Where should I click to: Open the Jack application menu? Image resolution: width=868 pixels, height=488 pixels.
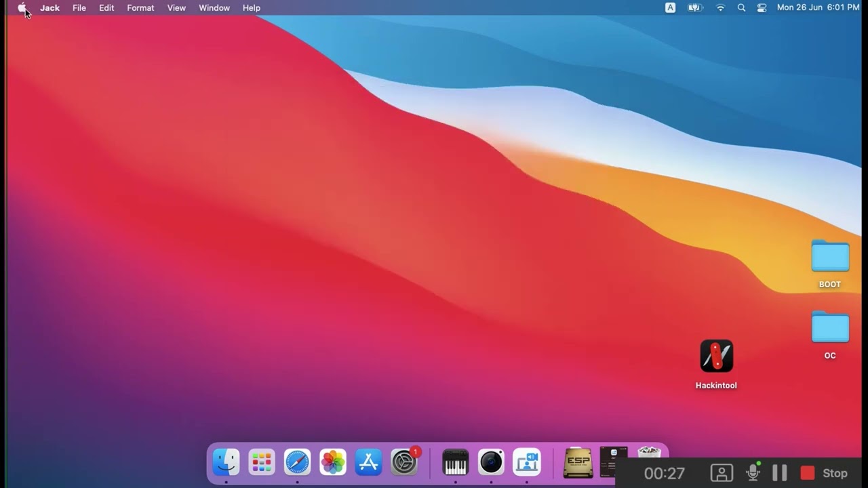coord(50,7)
